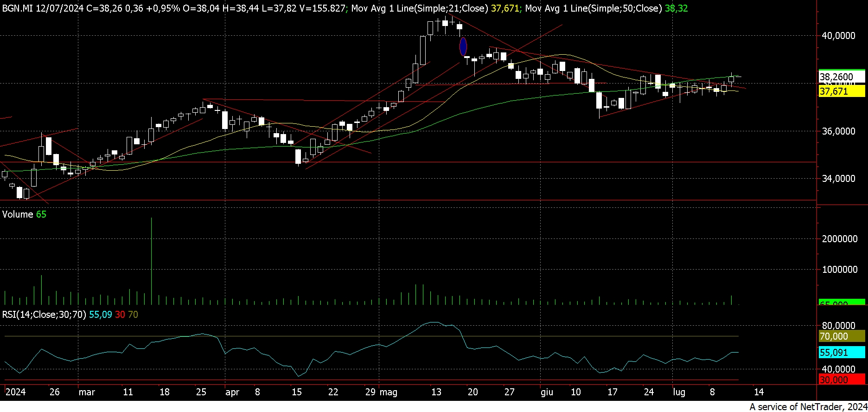Click the 2000000 volume axis label
The width and height of the screenshot is (868, 412).
click(839, 239)
